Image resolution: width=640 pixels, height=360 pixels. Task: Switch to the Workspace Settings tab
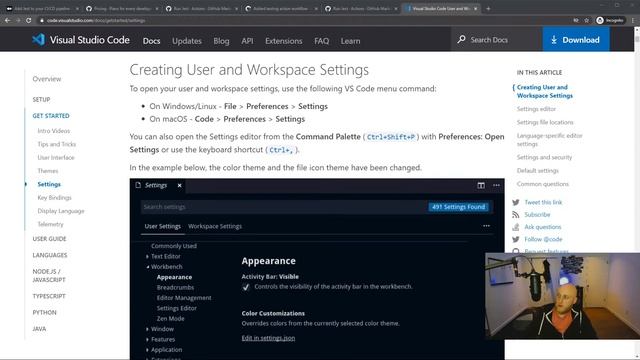215,226
